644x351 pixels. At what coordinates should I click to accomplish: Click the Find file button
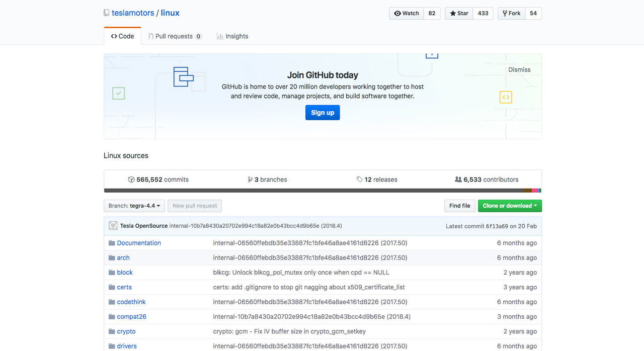point(460,206)
